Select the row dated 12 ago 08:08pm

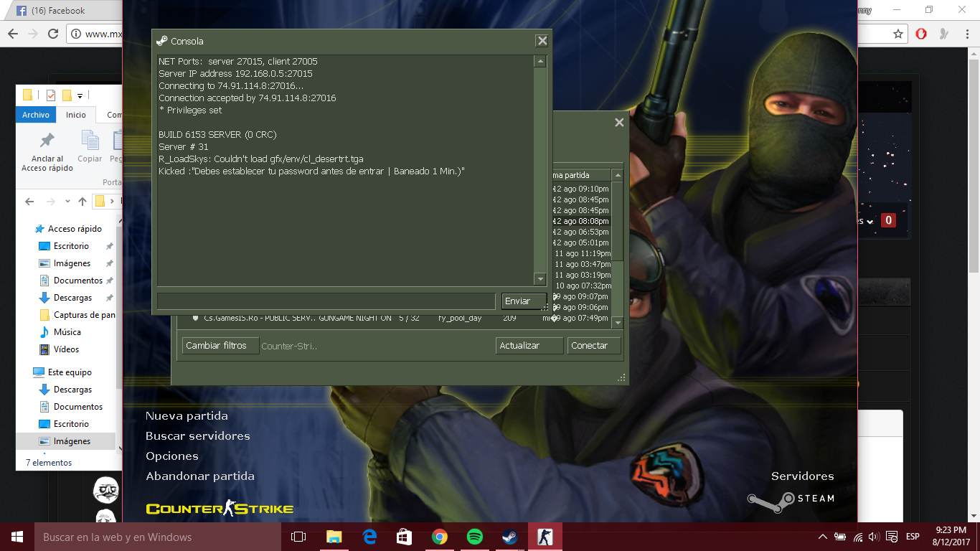(x=581, y=222)
